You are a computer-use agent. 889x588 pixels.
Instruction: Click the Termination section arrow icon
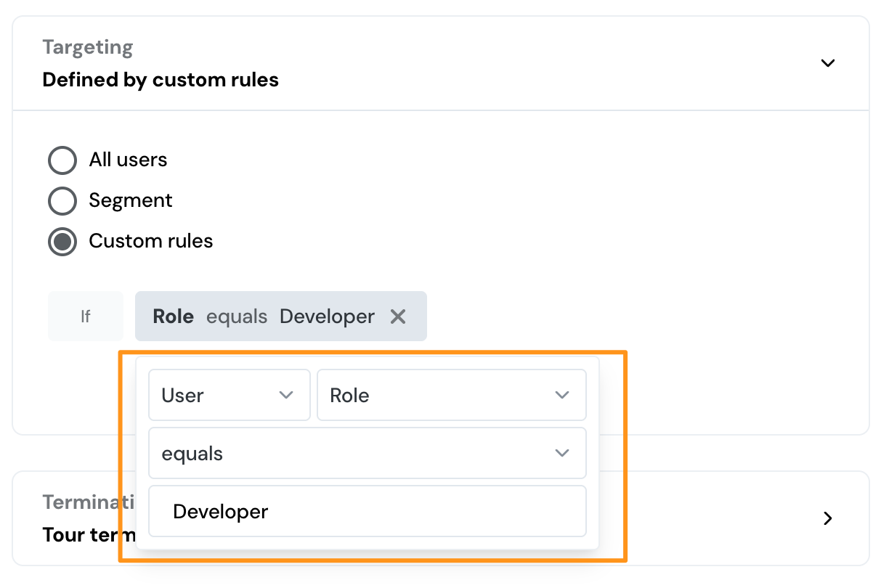click(x=828, y=518)
